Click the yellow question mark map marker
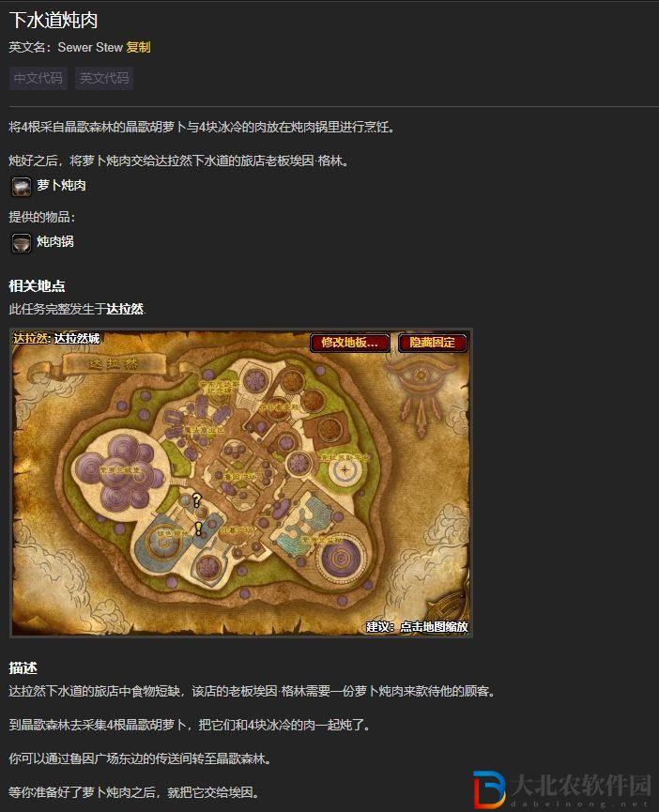Viewport: 659px width, 812px height. click(x=197, y=500)
